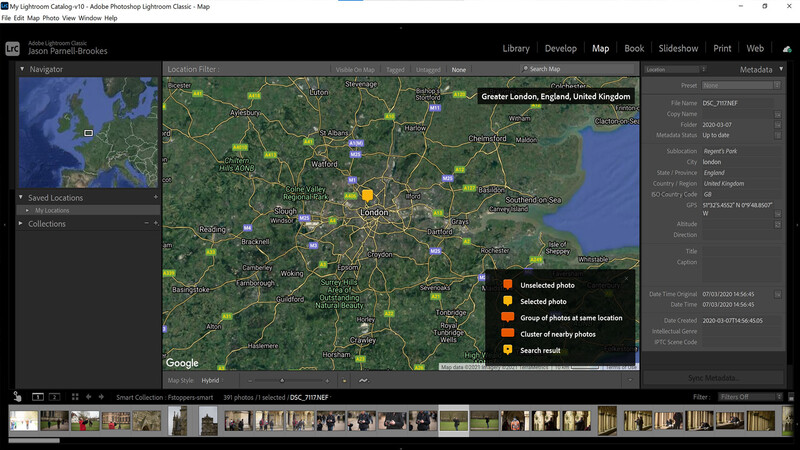Go back with the left arrow

pos(88,396)
